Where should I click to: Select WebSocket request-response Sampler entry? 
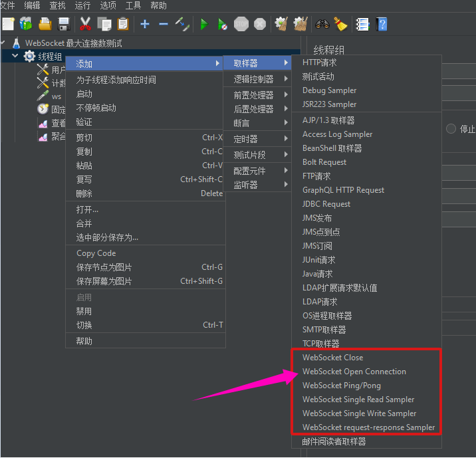[x=368, y=427]
